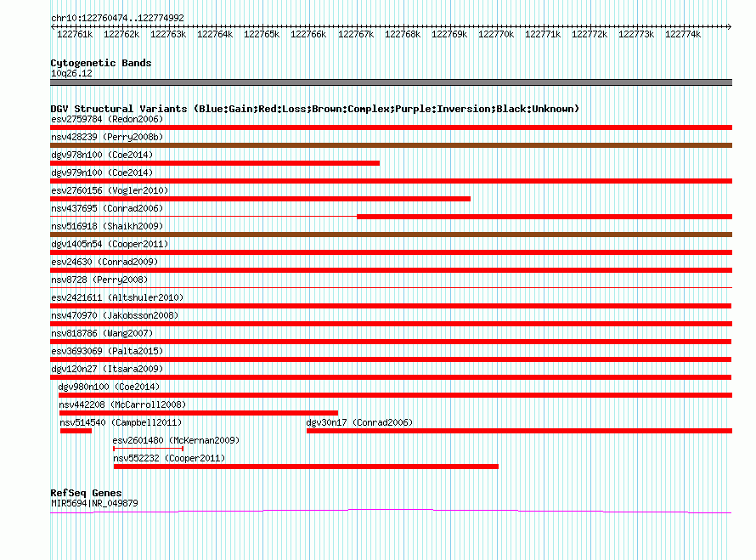Open the nsv516918 (Shaikh2009) label
Image resolution: width=756 pixels, height=560 pixels.
pos(107,226)
